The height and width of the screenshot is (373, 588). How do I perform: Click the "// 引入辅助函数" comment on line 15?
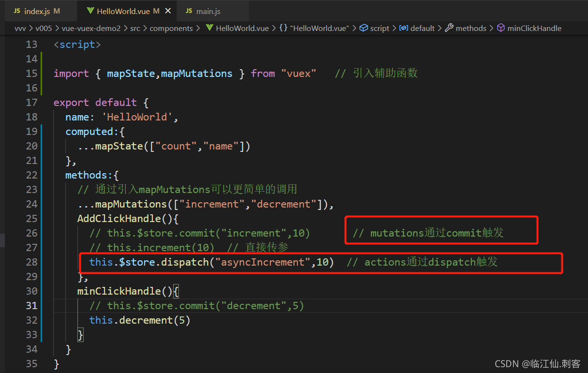(376, 74)
